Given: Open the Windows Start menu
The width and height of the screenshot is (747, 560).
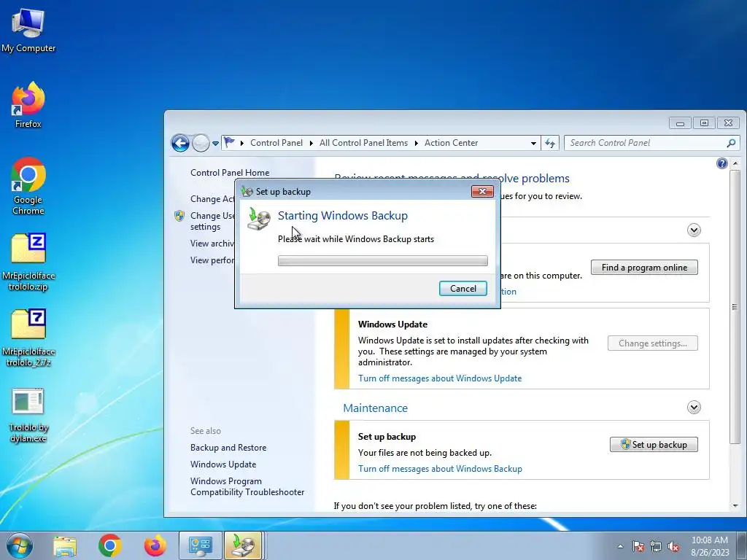Looking at the screenshot, I should 20,545.
